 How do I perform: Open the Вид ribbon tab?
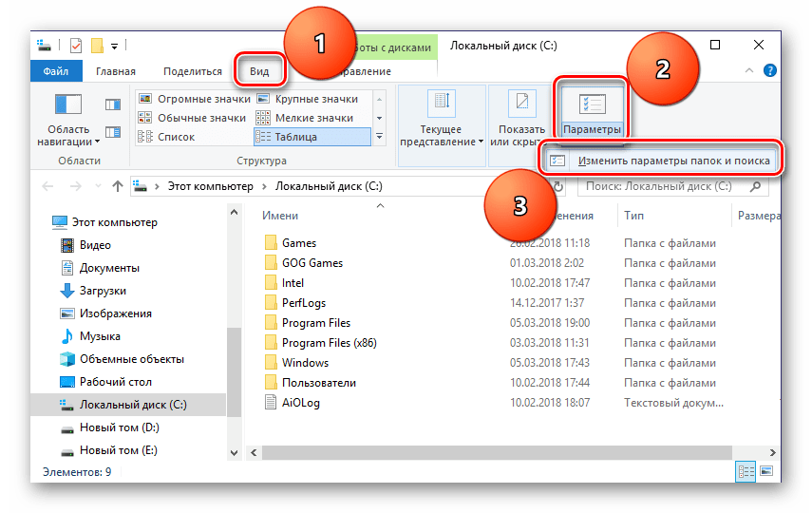click(259, 71)
